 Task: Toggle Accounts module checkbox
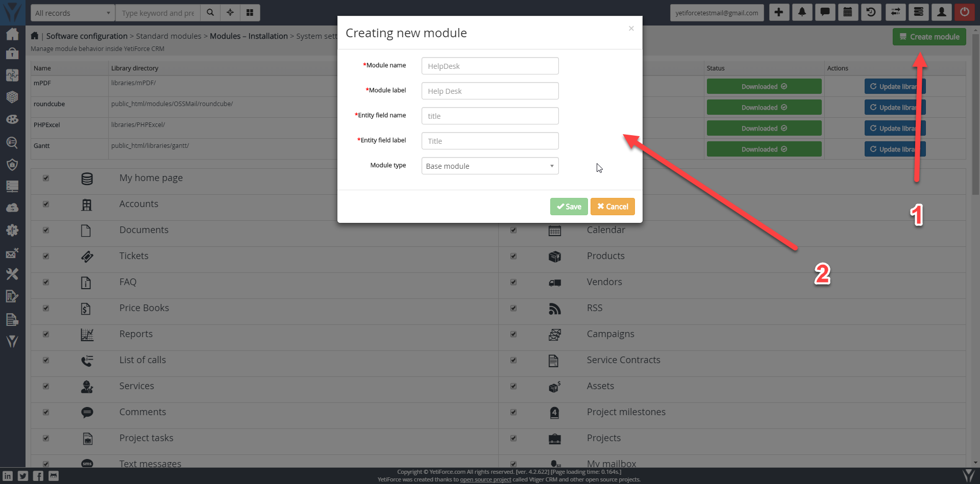pyautogui.click(x=46, y=204)
